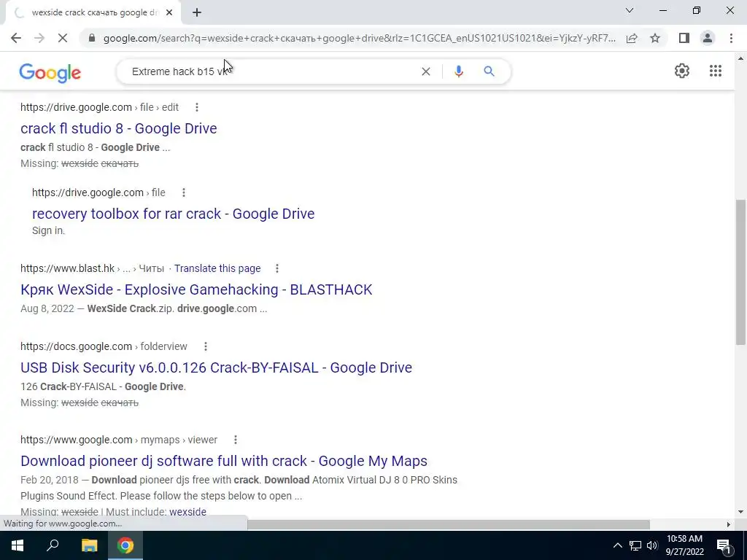
Task: Open File Explorer from the taskbar
Action: coord(89,545)
